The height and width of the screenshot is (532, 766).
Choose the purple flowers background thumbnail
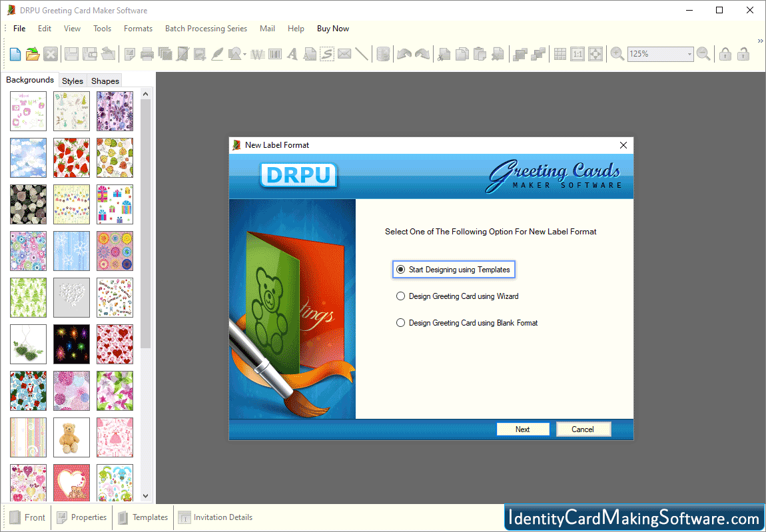pyautogui.click(x=115, y=111)
